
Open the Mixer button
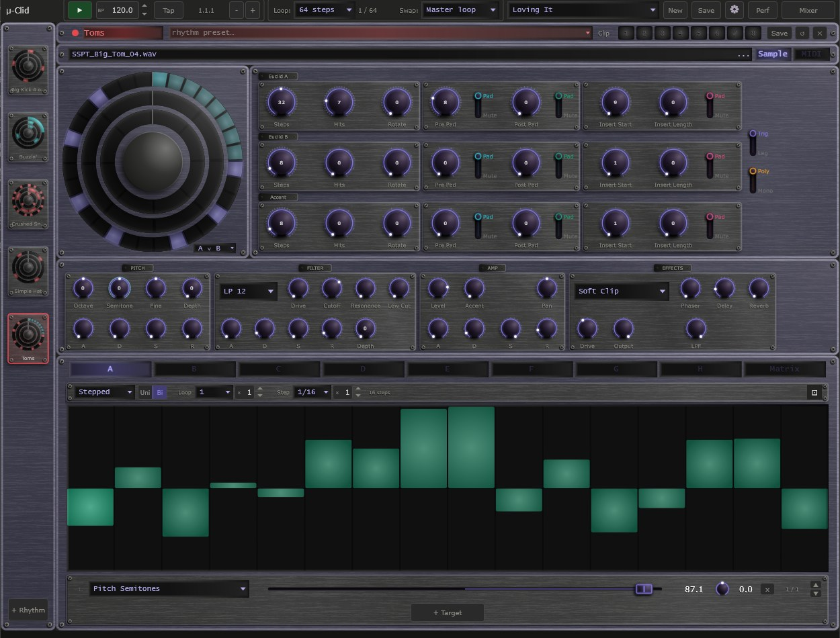pos(808,10)
